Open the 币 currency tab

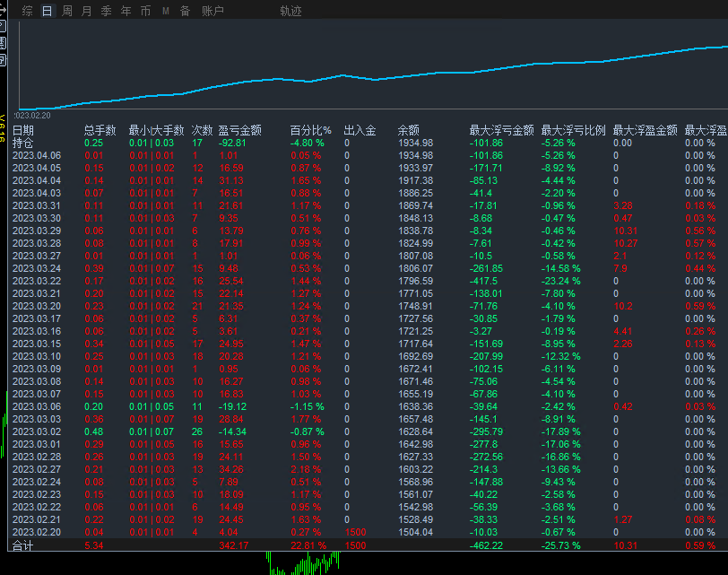click(146, 11)
